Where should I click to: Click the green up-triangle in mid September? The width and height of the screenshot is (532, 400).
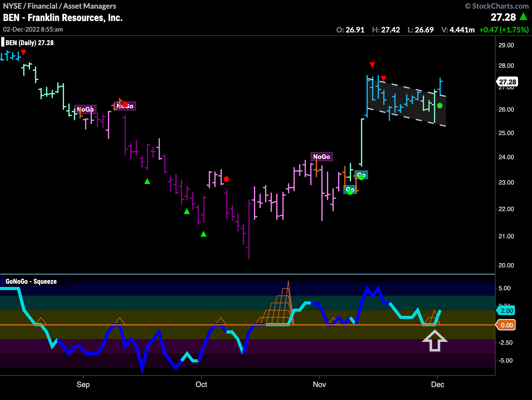point(147,181)
